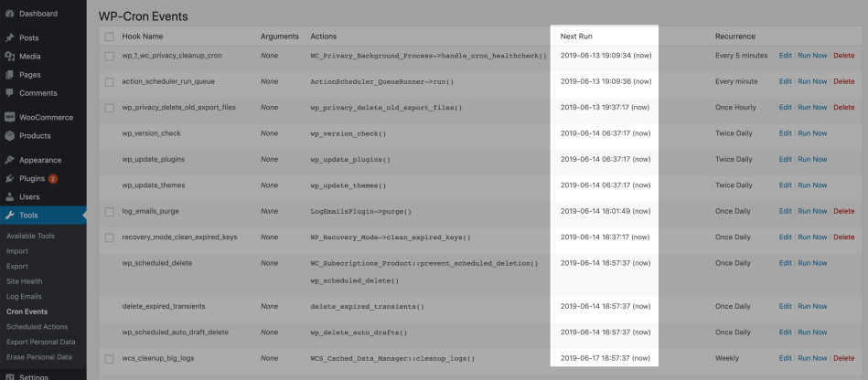Image resolution: width=868 pixels, height=380 pixels.
Task: Click the Plugins icon in sidebar
Action: click(x=9, y=178)
